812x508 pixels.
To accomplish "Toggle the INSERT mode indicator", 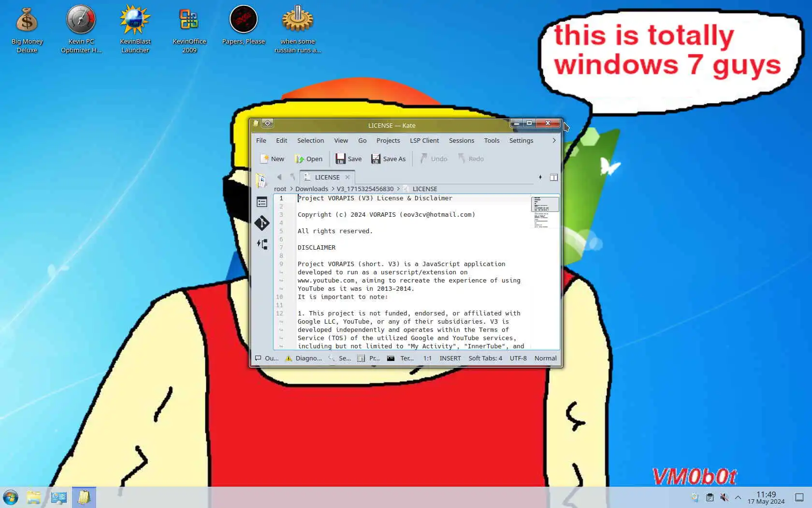I will pyautogui.click(x=450, y=358).
